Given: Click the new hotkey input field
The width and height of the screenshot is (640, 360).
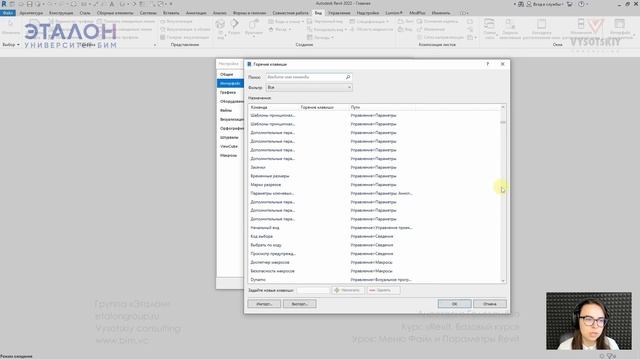Looking at the screenshot, I should [313, 290].
